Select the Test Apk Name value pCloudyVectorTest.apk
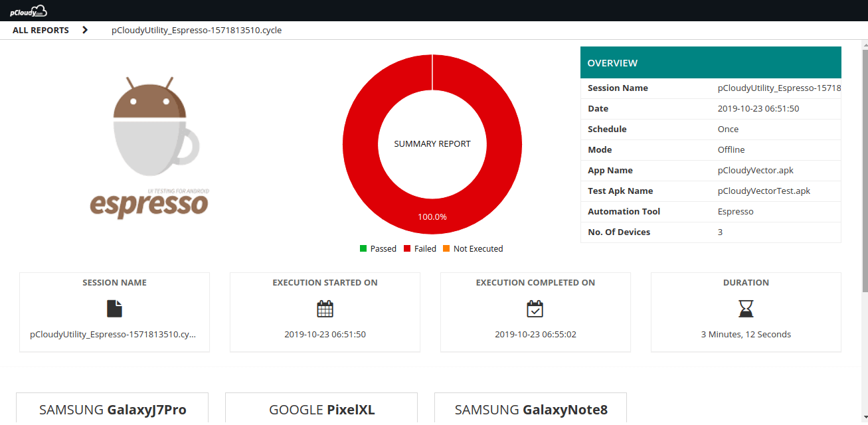The height and width of the screenshot is (425, 868). 764,191
